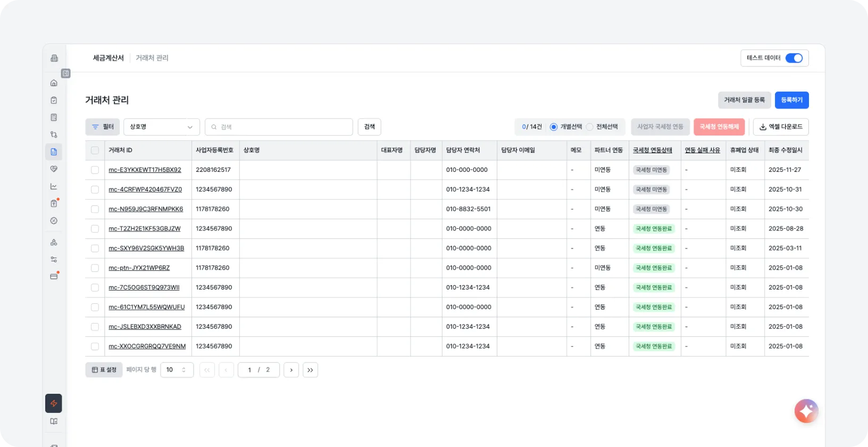Open the 필터 filter panel

103,127
